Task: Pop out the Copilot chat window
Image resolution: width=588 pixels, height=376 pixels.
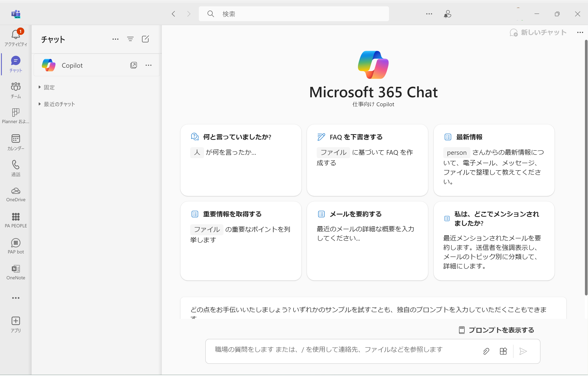Action: pos(133,65)
